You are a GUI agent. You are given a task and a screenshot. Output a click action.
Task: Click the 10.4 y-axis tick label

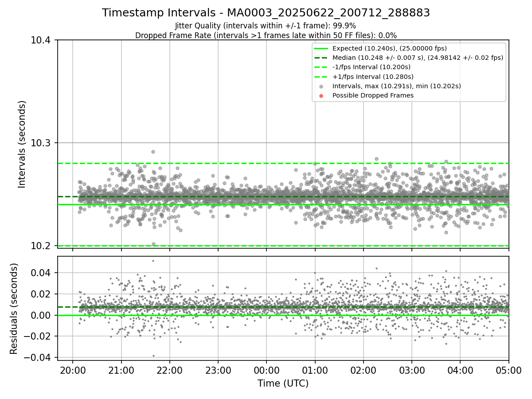point(41,40)
